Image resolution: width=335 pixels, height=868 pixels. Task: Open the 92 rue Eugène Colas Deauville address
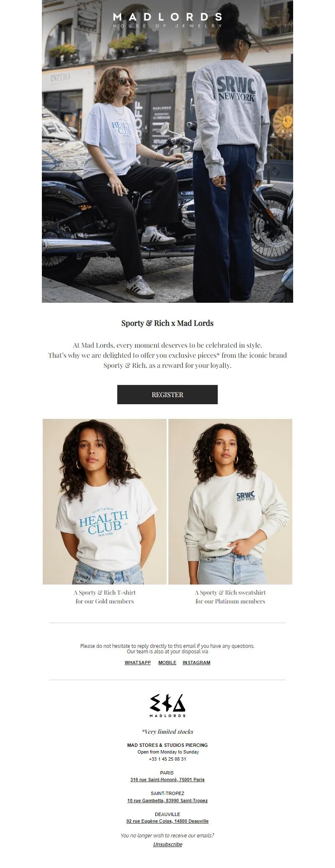pos(167,821)
